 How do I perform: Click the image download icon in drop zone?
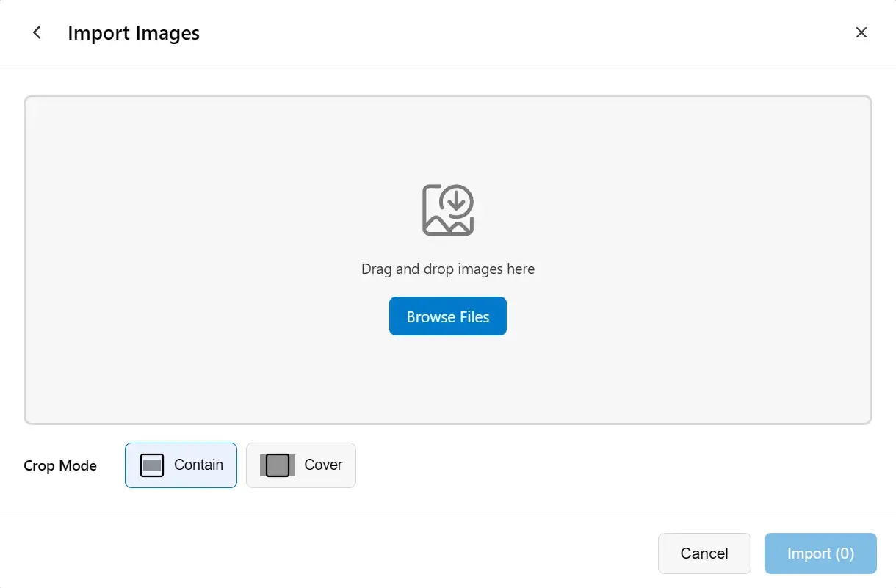448,210
